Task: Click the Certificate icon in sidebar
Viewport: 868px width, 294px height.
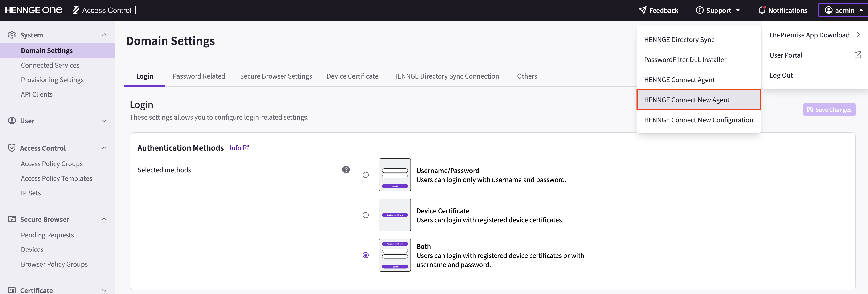Action: point(12,290)
